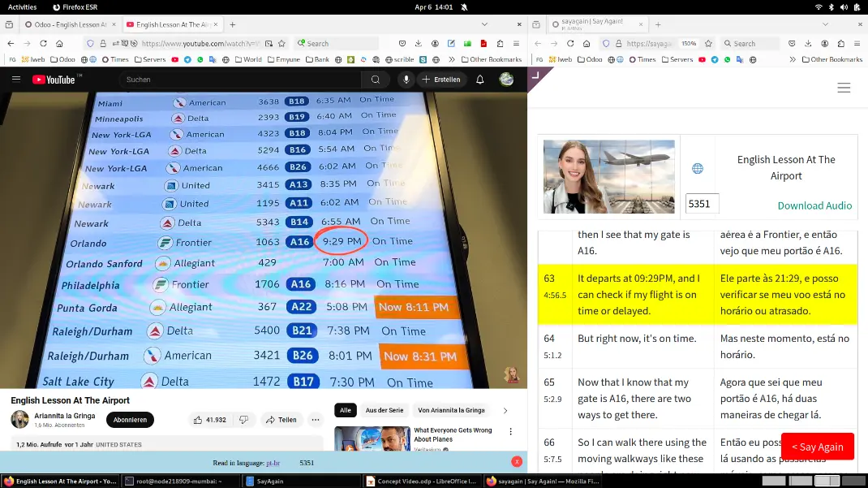
Task: Show more bookmarks in right Firefox toolbar
Action: [793, 59]
